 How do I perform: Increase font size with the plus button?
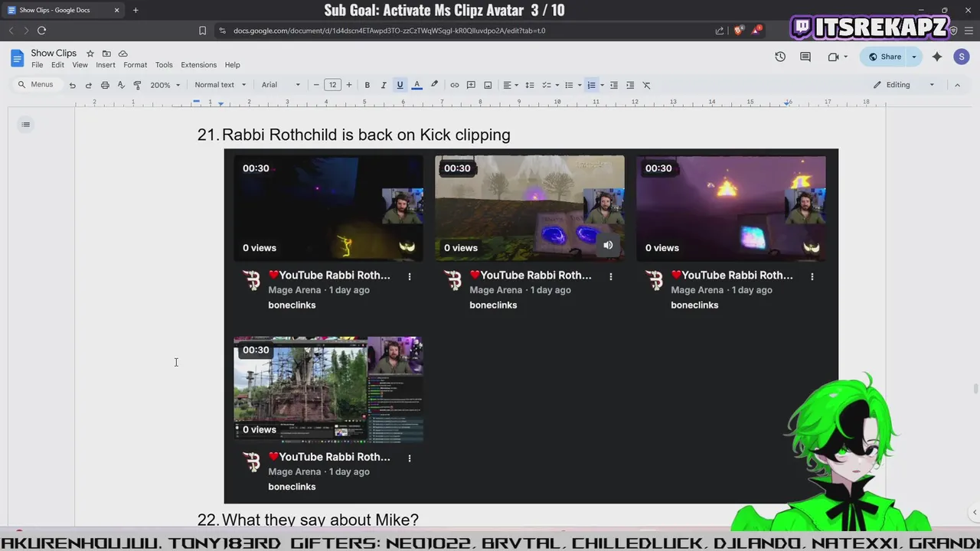[x=349, y=85]
